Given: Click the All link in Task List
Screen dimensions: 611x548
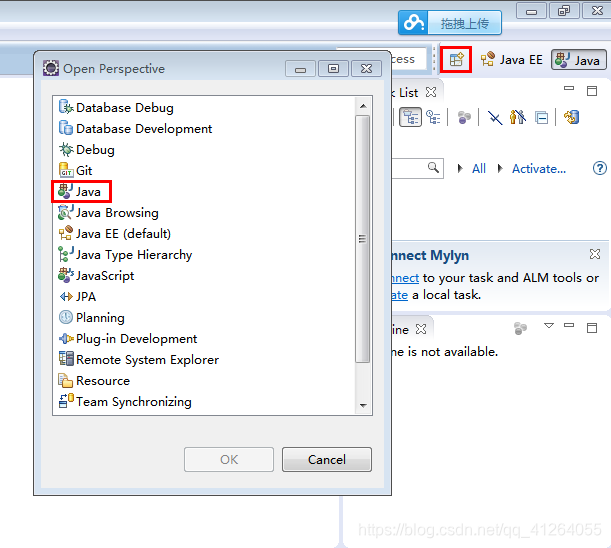Looking at the screenshot, I should [x=479, y=169].
